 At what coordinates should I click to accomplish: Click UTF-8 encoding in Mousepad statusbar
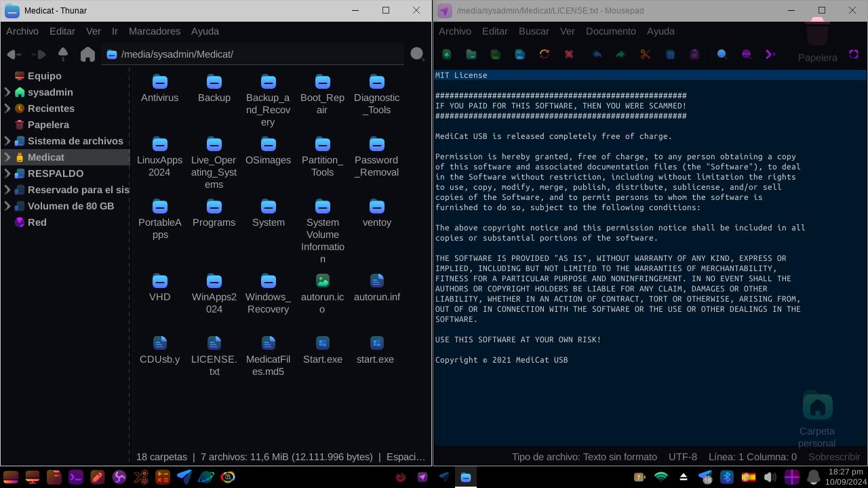click(683, 457)
